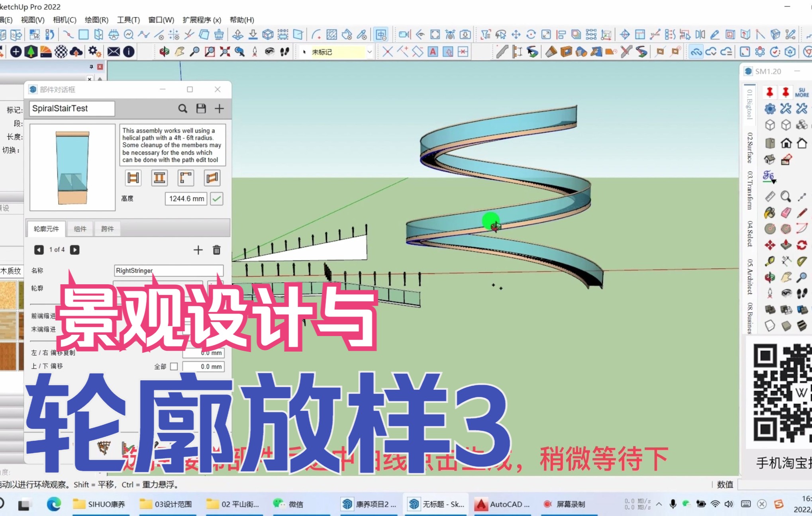Click the next component arrow button
812x516 pixels.
click(x=75, y=249)
